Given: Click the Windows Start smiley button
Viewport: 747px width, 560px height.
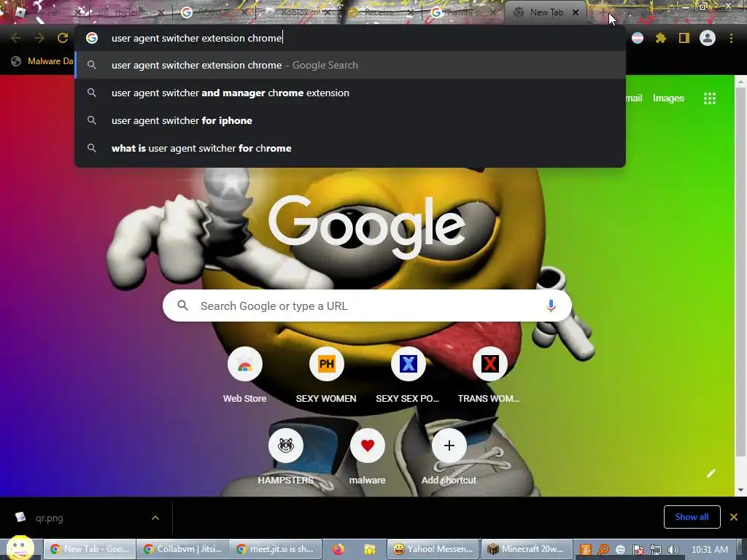Looking at the screenshot, I should (x=20, y=548).
